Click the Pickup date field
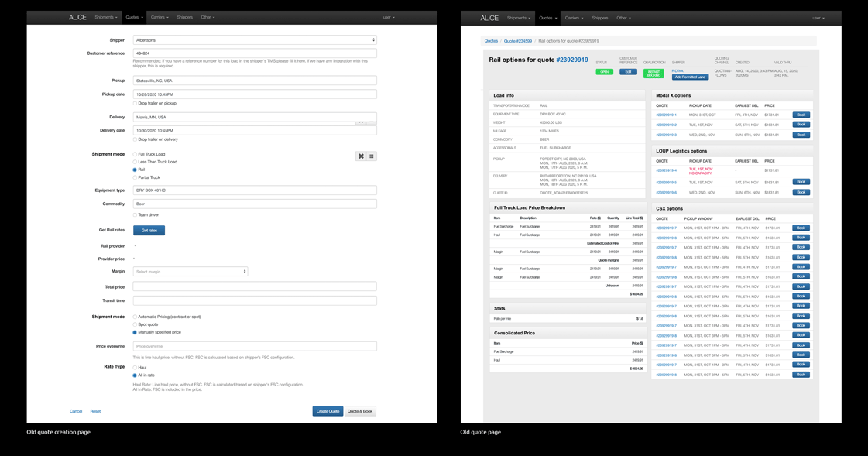This screenshot has width=868, height=456. coord(255,94)
